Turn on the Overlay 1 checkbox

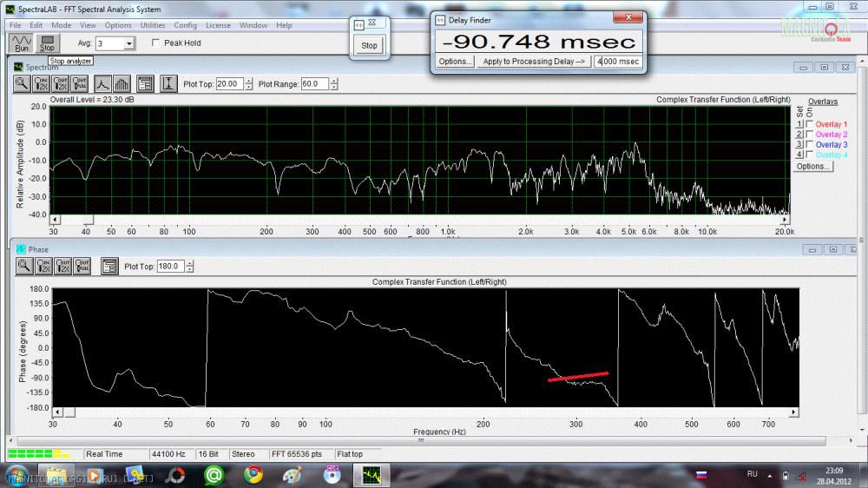810,125
